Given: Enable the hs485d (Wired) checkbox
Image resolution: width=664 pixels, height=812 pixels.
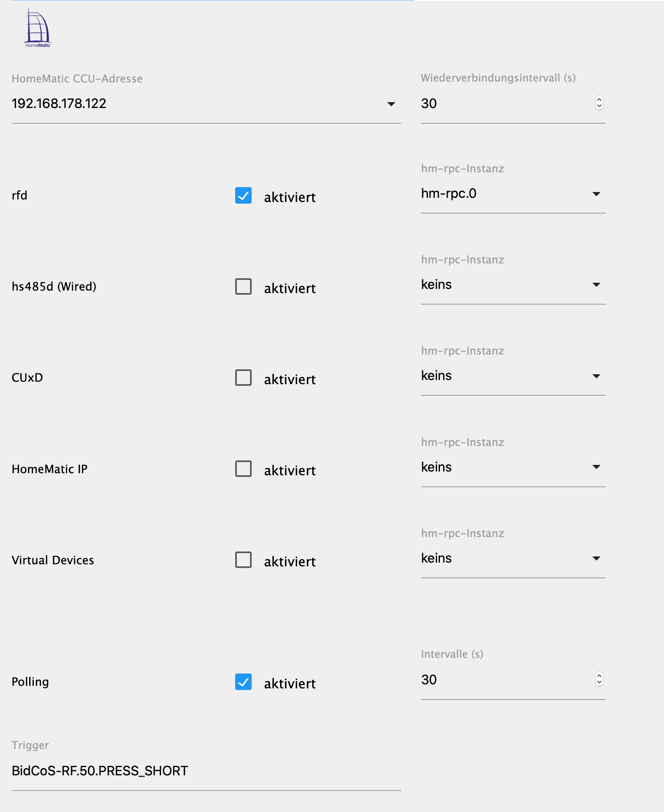Looking at the screenshot, I should [x=243, y=286].
